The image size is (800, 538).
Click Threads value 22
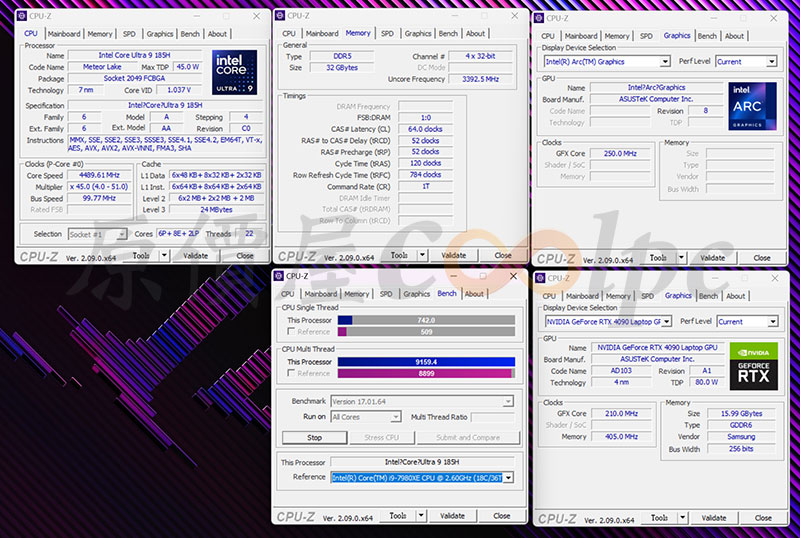point(249,233)
